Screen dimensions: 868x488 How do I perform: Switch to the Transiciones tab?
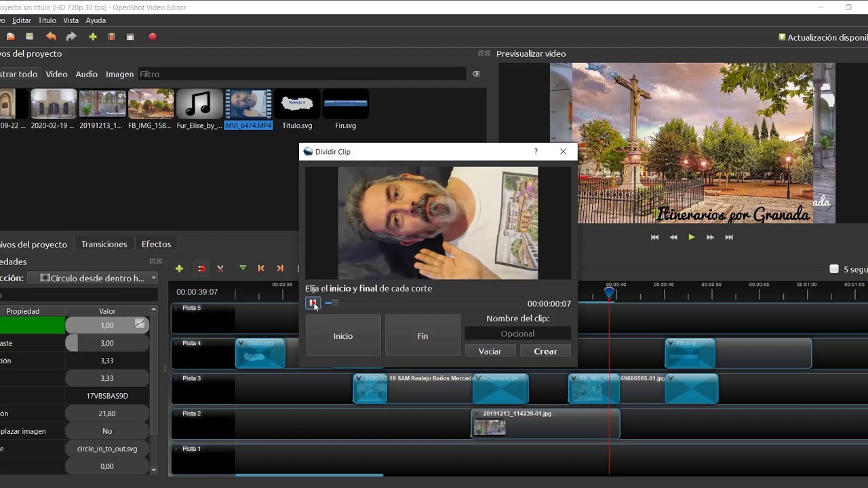[104, 244]
